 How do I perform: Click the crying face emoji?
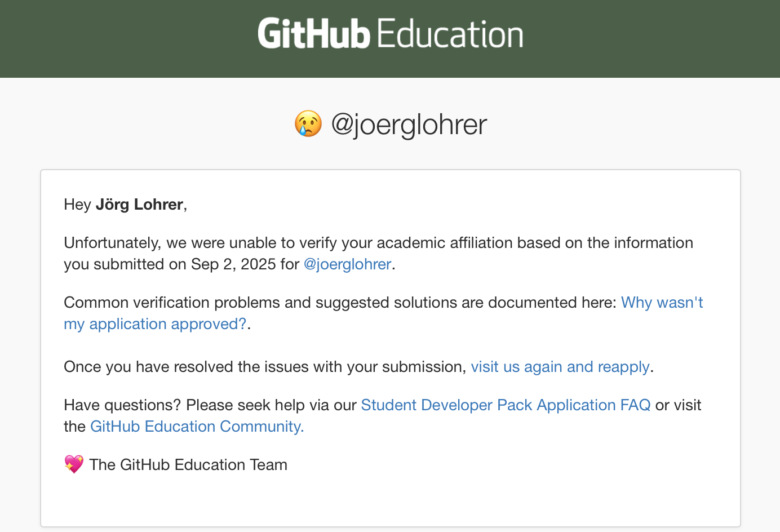308,124
